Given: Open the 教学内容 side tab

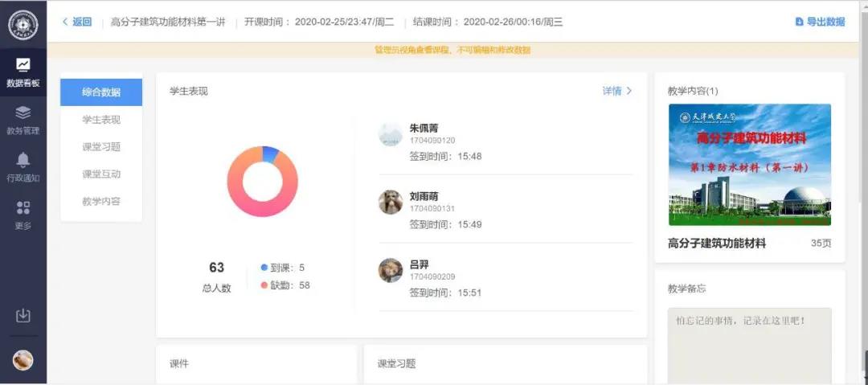Looking at the screenshot, I should (101, 202).
